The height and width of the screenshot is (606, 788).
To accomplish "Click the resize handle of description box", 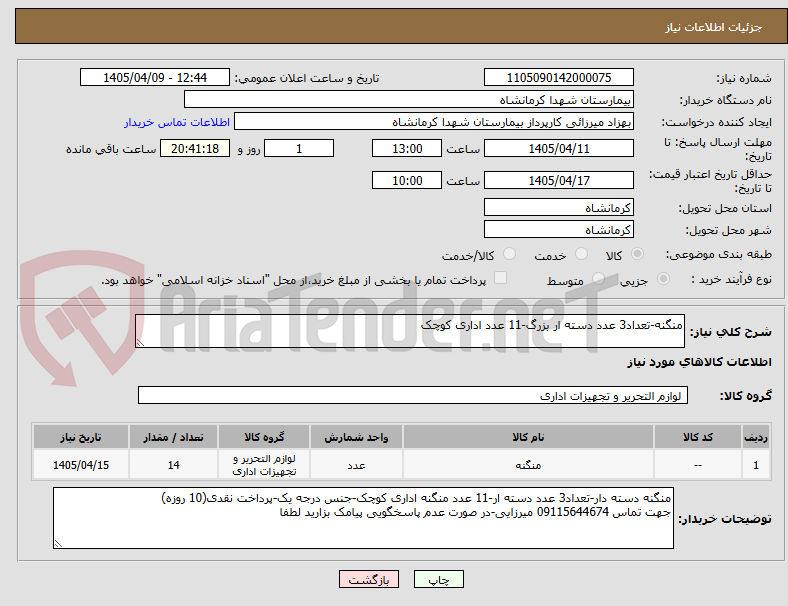I will click(140, 342).
